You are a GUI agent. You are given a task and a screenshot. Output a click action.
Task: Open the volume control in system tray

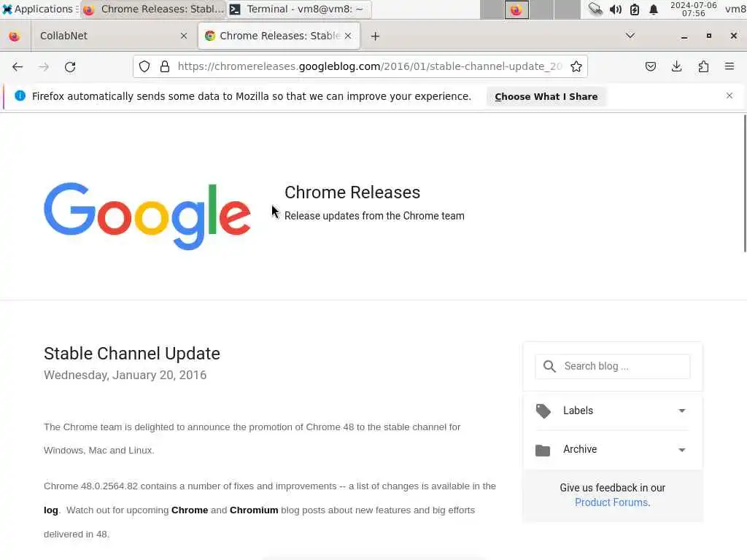coord(616,9)
